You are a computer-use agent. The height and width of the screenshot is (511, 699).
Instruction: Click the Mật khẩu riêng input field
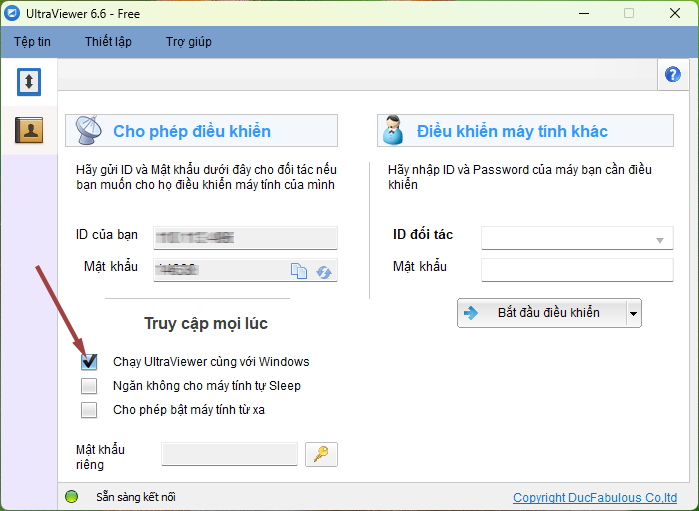tap(229, 454)
